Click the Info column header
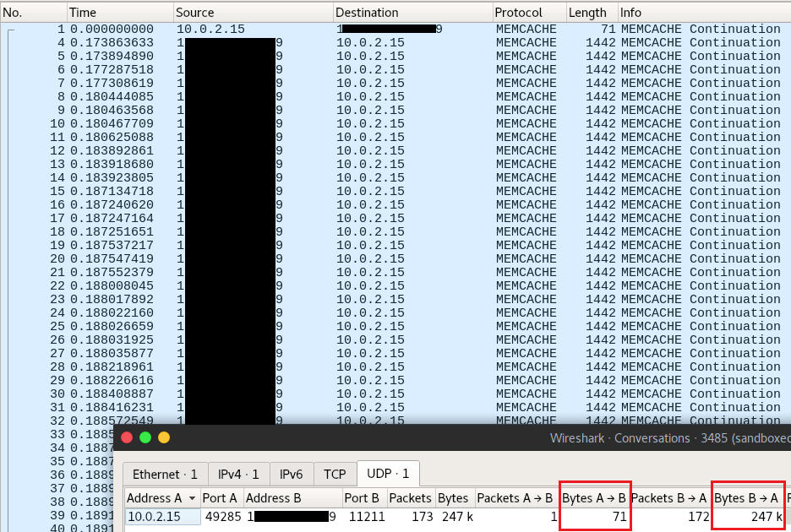This screenshot has height=532, width=791. (x=705, y=13)
